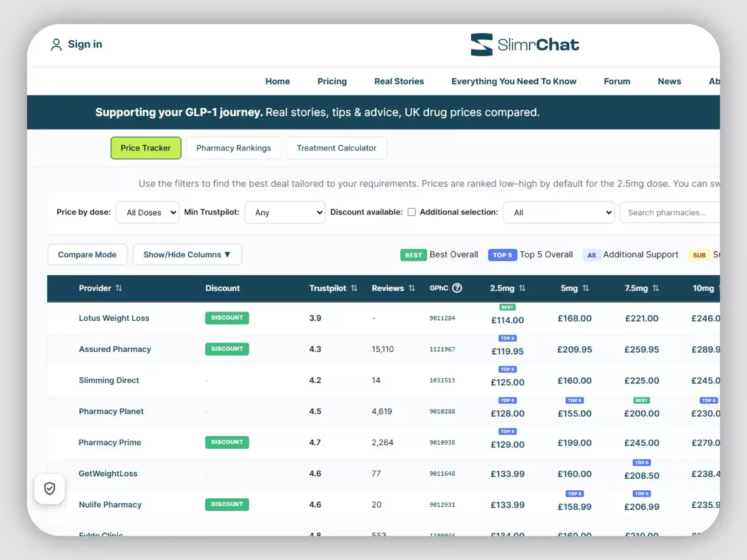Click GPhC number 9010288
This screenshot has height=560, width=747.
(442, 412)
